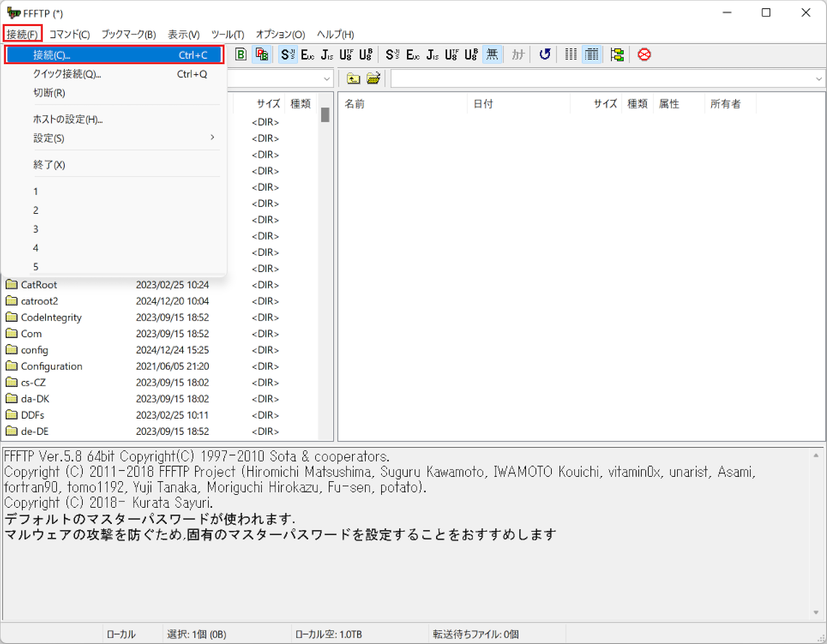Open the ブックマーク(B) menu
The width and height of the screenshot is (827, 644).
click(129, 34)
